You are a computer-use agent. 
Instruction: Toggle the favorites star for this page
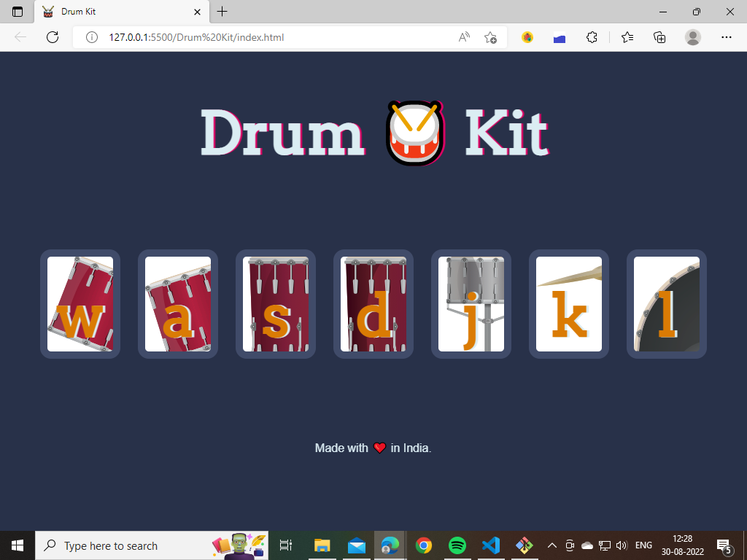click(491, 37)
